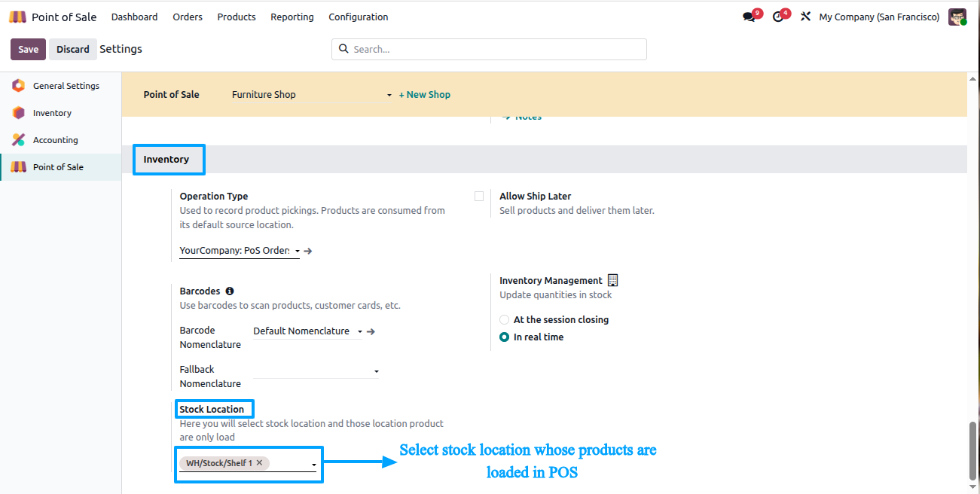Click the Operation Type heading text
Viewport: 980px width, 494px height.
pyautogui.click(x=214, y=197)
